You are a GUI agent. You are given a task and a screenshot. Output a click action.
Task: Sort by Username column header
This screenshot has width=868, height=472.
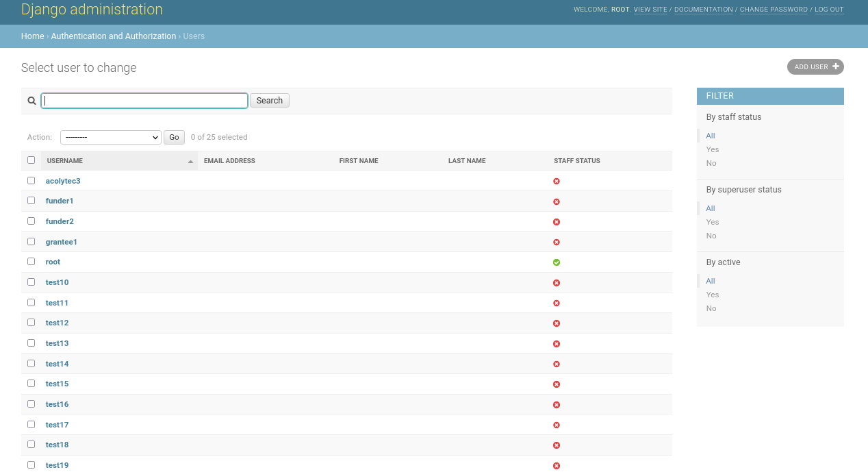click(x=65, y=161)
